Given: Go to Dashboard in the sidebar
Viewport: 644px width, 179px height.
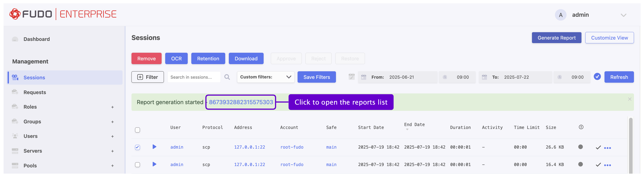Looking at the screenshot, I should tap(37, 39).
